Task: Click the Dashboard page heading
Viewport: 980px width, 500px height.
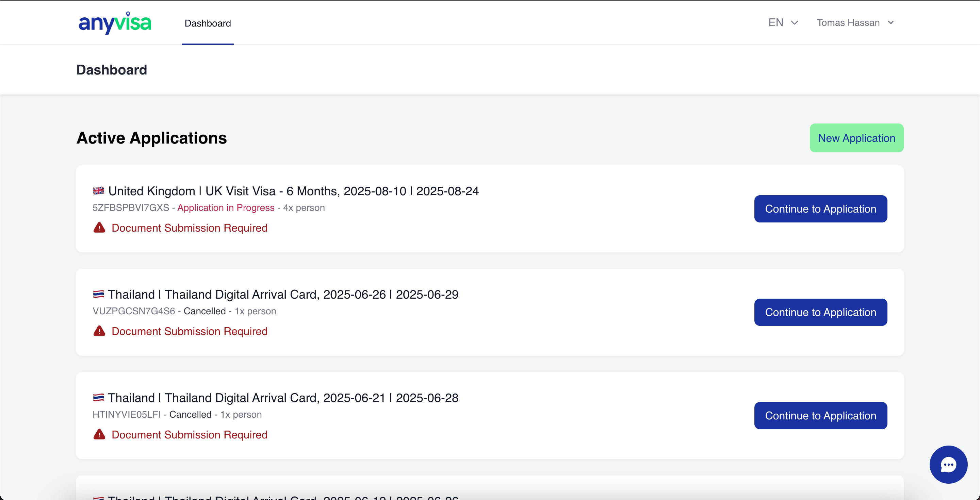Action: click(x=112, y=70)
